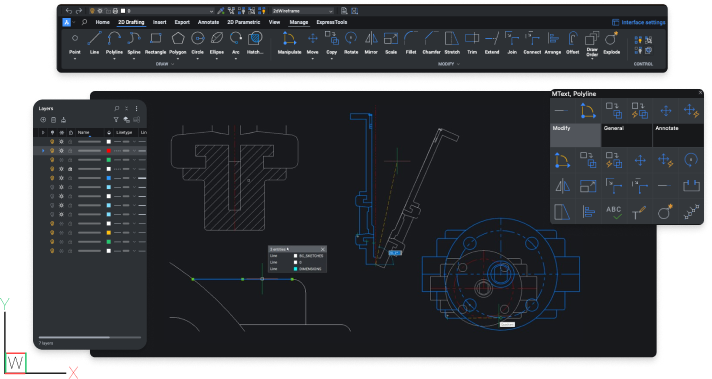Pick the Fillet tool
This screenshot has height=379, width=712.
[411, 43]
